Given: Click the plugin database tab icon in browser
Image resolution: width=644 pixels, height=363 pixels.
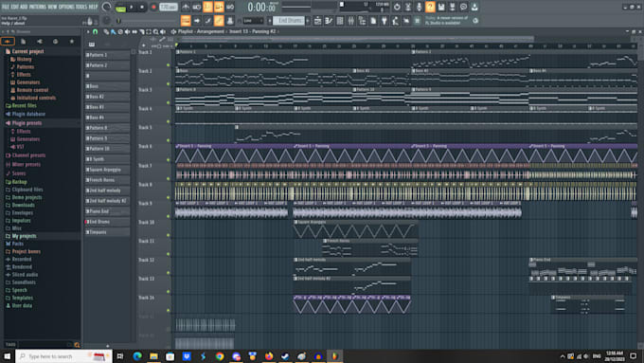Looking at the screenshot, I should [x=40, y=41].
